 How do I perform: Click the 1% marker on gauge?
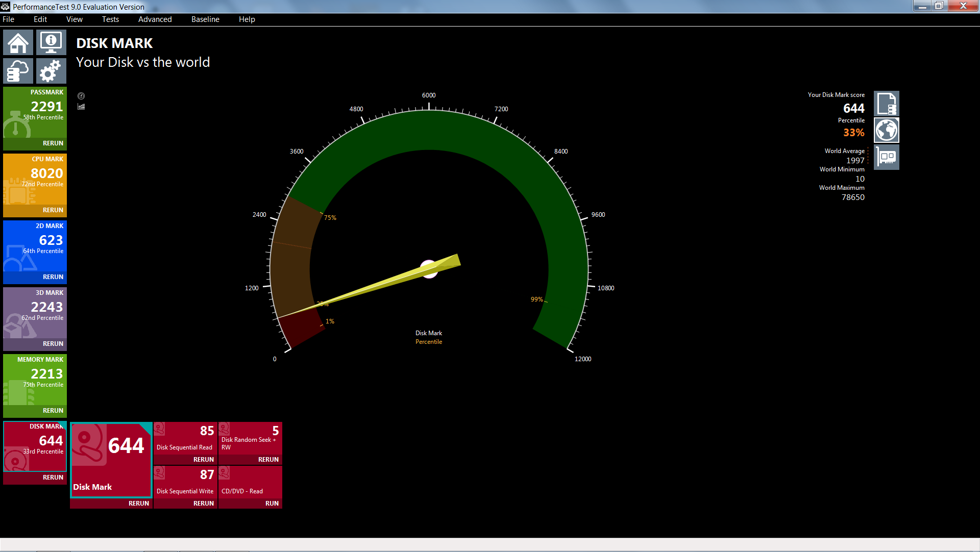point(330,321)
